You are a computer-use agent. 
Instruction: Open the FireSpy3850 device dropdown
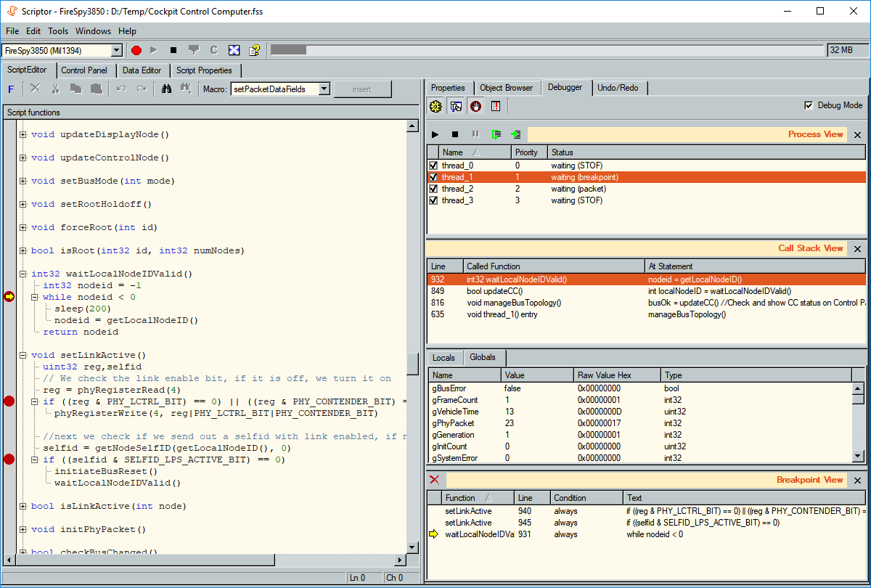[x=116, y=51]
